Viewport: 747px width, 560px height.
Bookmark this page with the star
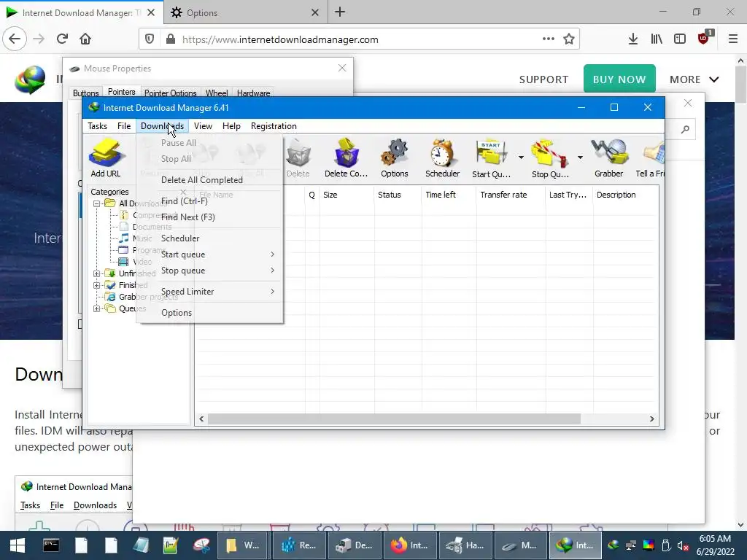click(568, 39)
